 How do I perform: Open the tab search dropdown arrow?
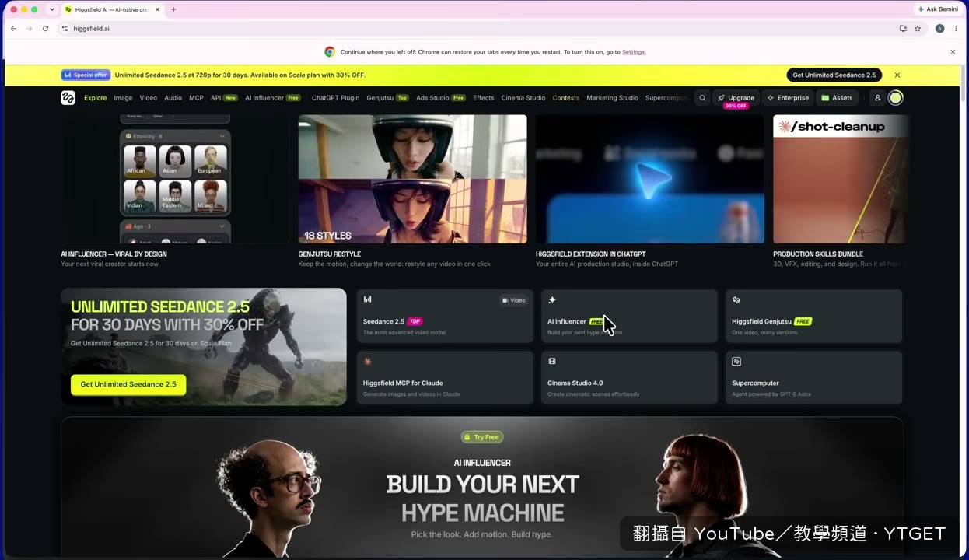(51, 9)
